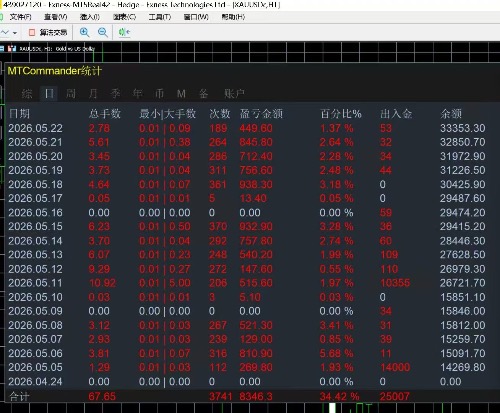Screen dimensions: 500x413
Task: Click the red algo trading square icon
Action: coord(32,32)
